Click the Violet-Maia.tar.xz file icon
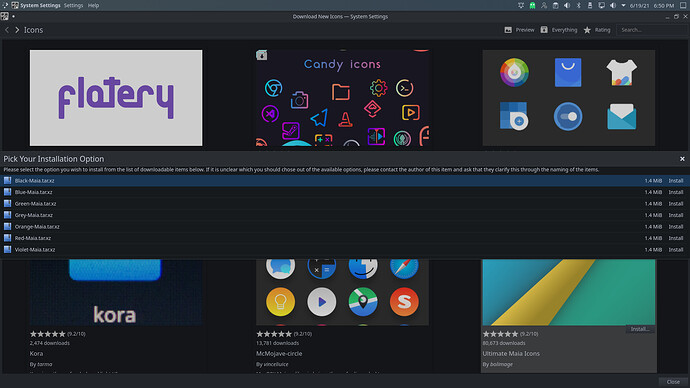Image resolution: width=690 pixels, height=388 pixels. click(7, 249)
